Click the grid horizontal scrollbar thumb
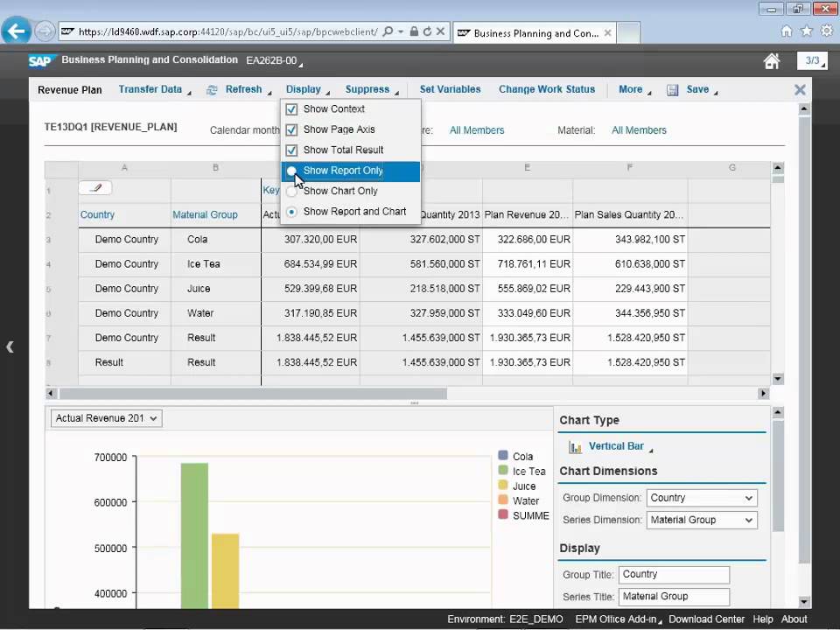Viewport: 840px width, 630px height. pos(253,394)
